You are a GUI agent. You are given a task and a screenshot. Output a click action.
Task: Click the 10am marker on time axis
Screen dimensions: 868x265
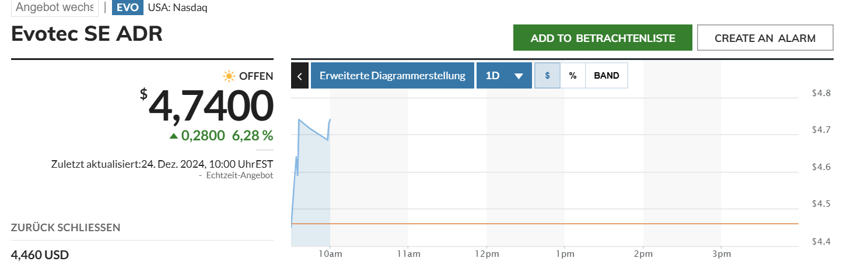click(330, 254)
